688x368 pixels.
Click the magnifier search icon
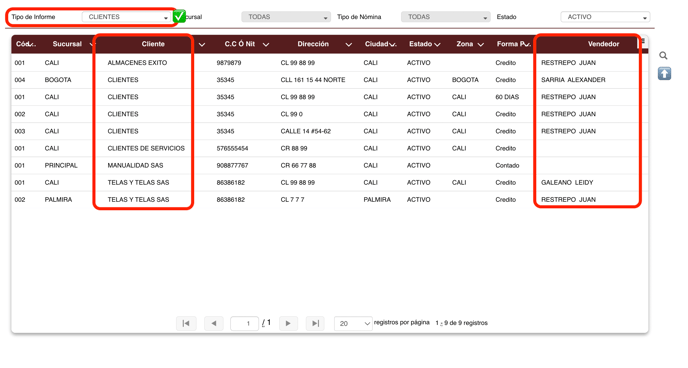tap(663, 56)
